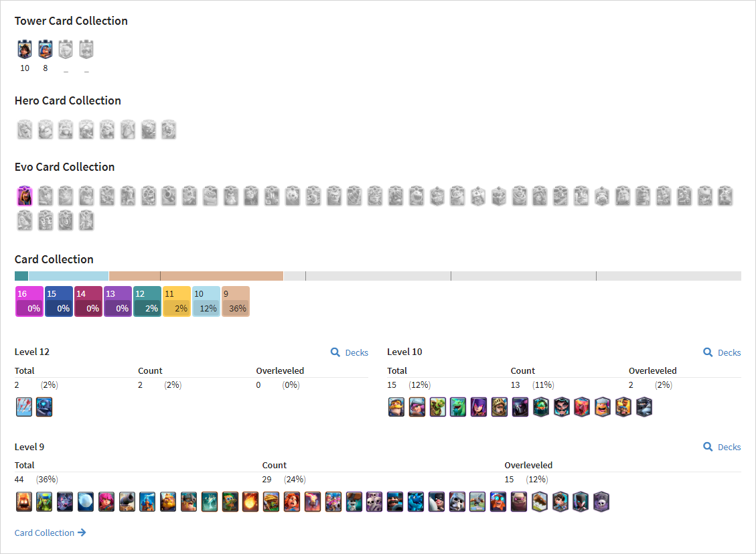Open the Phoenix legendary card

coord(582,407)
